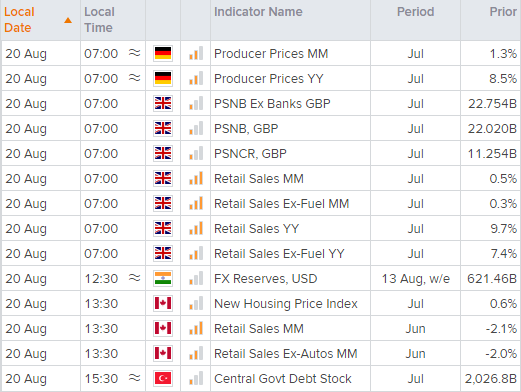The width and height of the screenshot is (521, 392).
Task: Click the India flag in the FX Reserves row
Action: [x=163, y=278]
